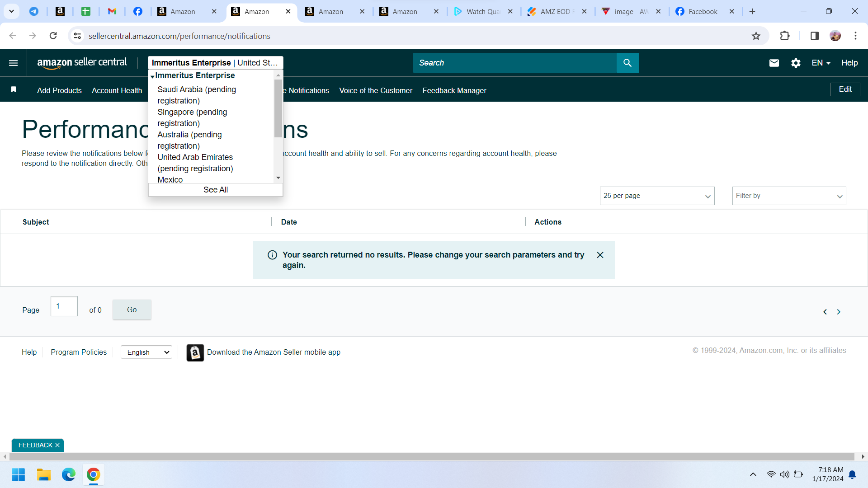Screen dimensions: 868x488
Task: Collapse the Immeritus Enterprise group
Action: (x=152, y=76)
